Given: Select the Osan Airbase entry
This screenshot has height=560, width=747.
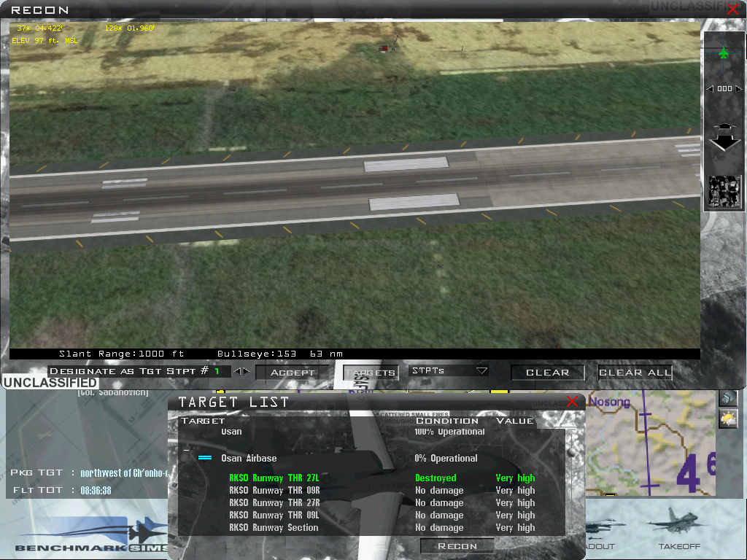Looking at the screenshot, I should [x=249, y=458].
